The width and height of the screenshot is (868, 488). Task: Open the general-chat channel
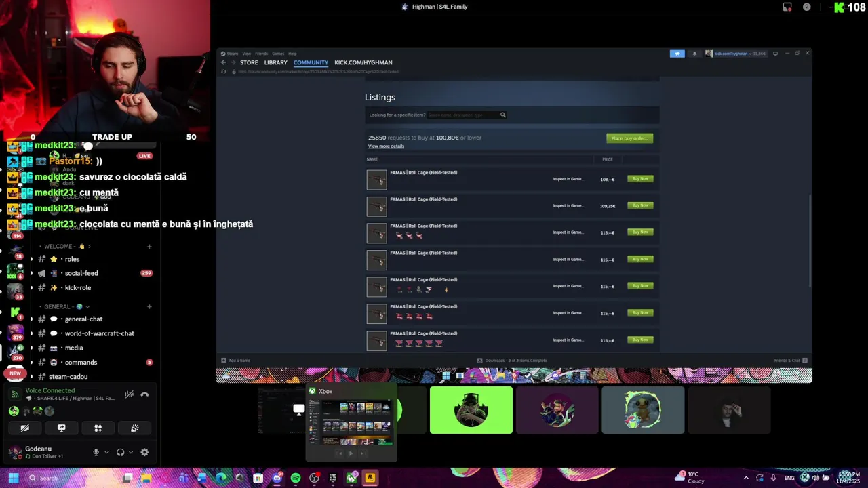point(95,319)
